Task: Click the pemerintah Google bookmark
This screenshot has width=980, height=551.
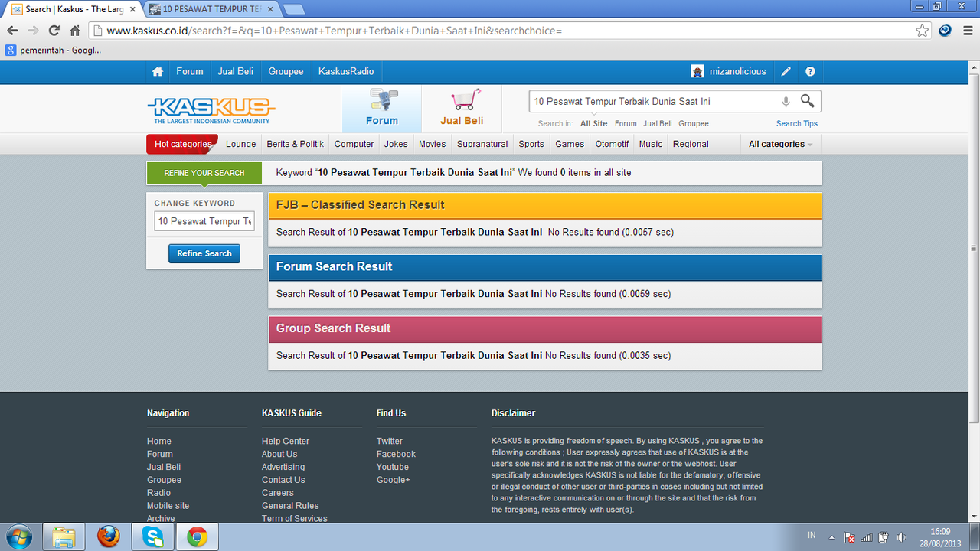Action: 54,51
